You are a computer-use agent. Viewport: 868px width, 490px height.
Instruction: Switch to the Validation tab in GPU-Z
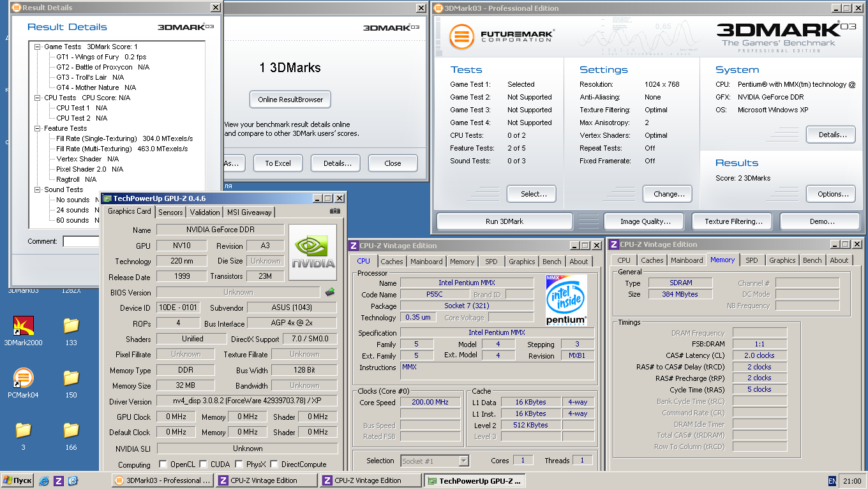click(x=205, y=212)
